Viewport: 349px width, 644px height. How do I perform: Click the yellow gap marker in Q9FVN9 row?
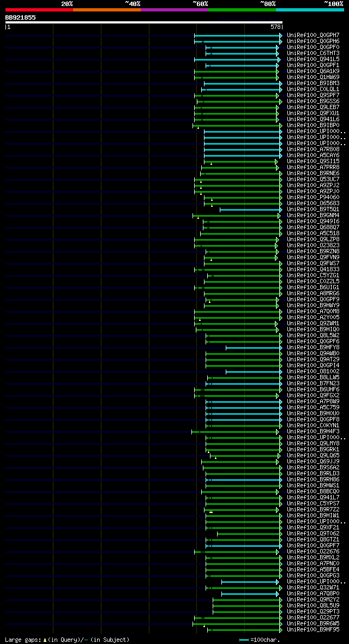(211, 260)
